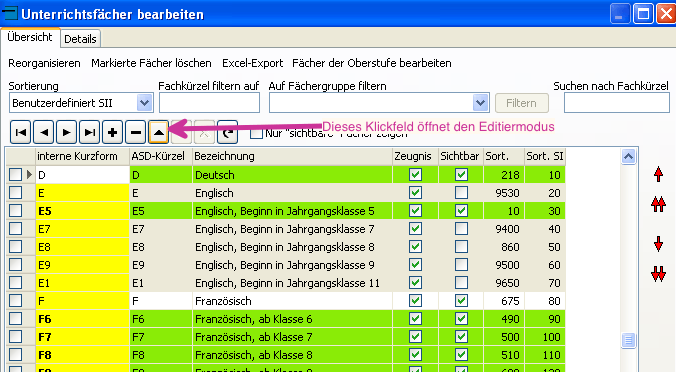Move subject up one position (single red arrow)
The image size is (676, 372).
(658, 175)
